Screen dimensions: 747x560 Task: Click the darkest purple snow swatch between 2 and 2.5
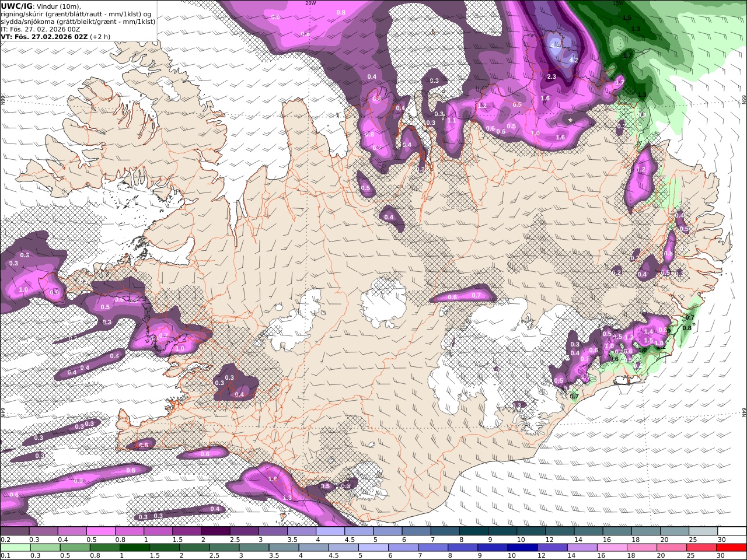[x=215, y=531]
